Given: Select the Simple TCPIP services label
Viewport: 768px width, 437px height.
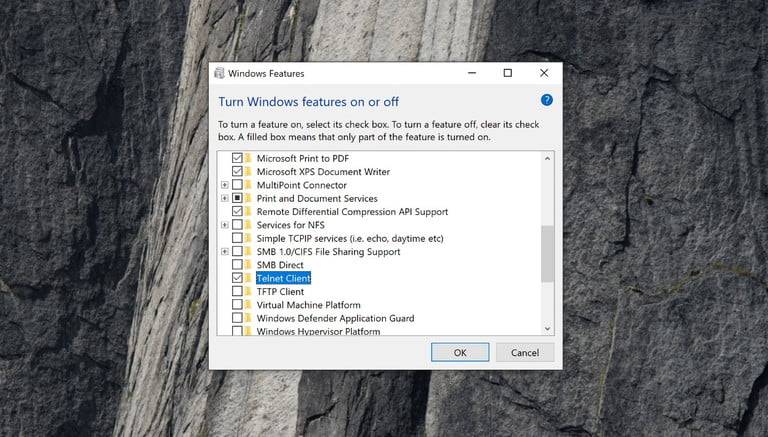Looking at the screenshot, I should click(350, 238).
